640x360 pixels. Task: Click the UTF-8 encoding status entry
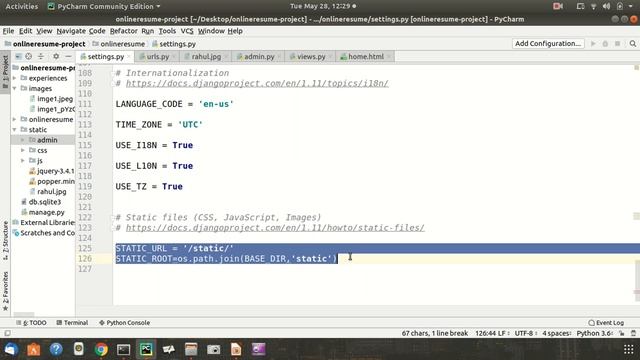tap(525, 333)
